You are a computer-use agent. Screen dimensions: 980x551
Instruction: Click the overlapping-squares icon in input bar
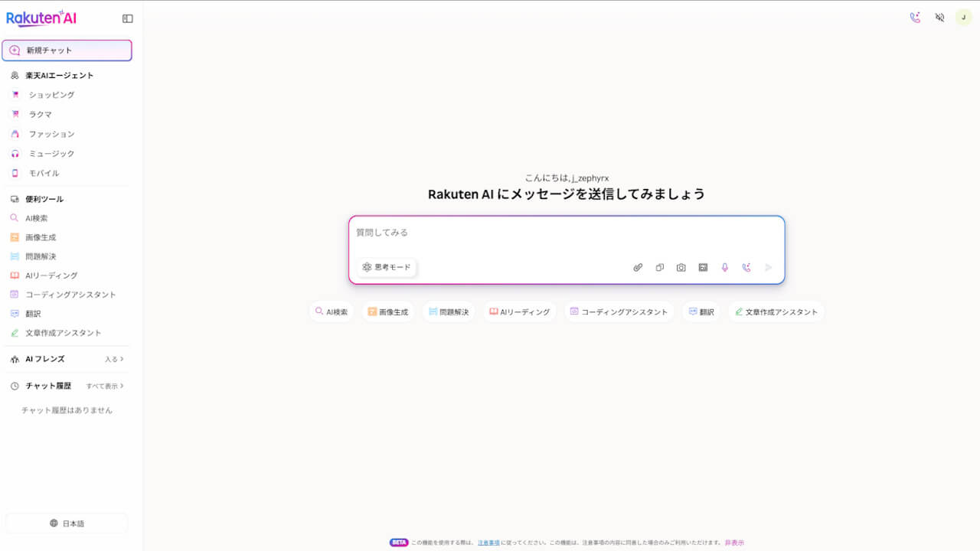[659, 268]
